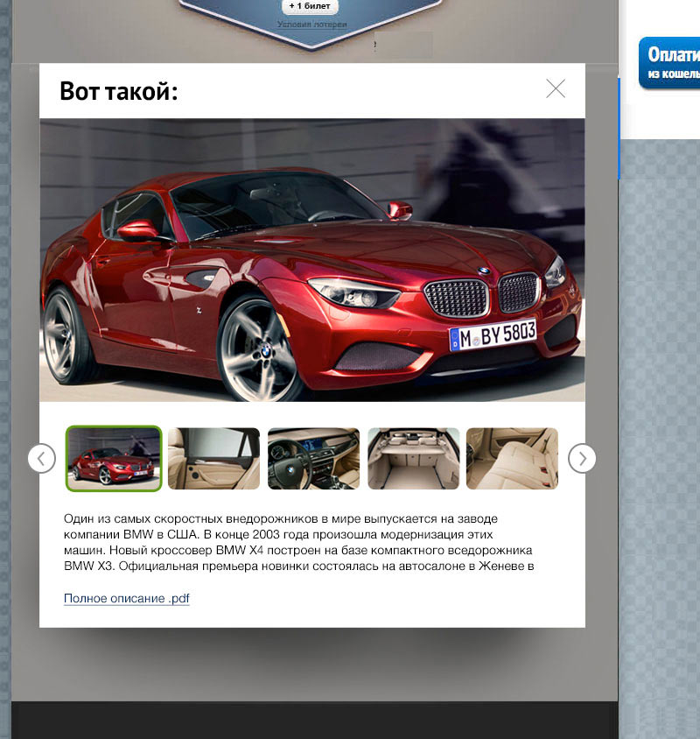View the open trunk cargo thumbnail
The height and width of the screenshot is (739, 700).
coord(413,458)
